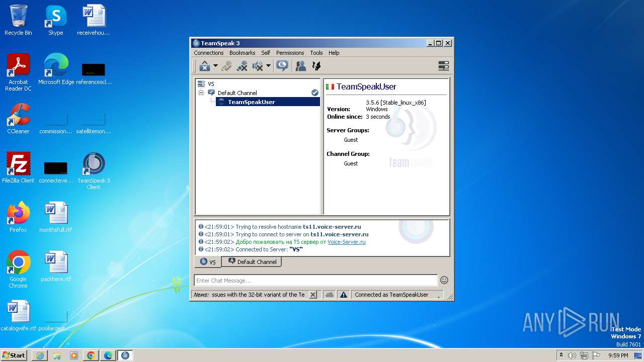Click the Firefox desktop shortcut

tap(18, 217)
